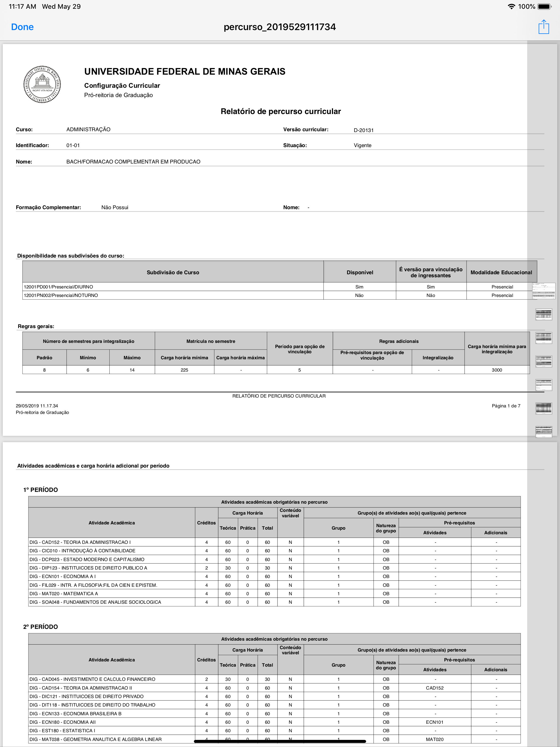Jump to the page 4 thumbnail

point(543,361)
